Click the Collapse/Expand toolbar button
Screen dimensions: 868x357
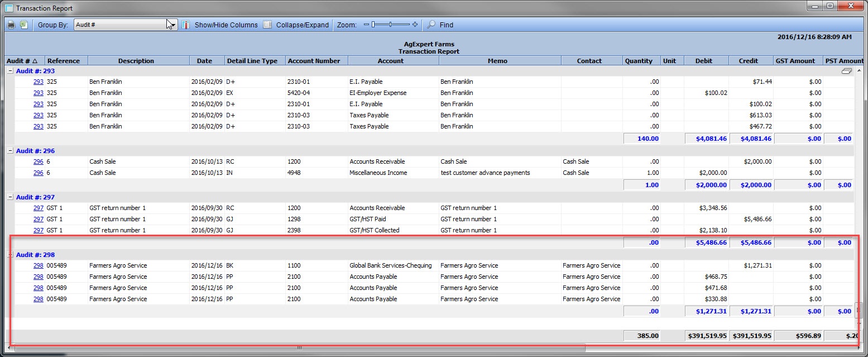[296, 25]
